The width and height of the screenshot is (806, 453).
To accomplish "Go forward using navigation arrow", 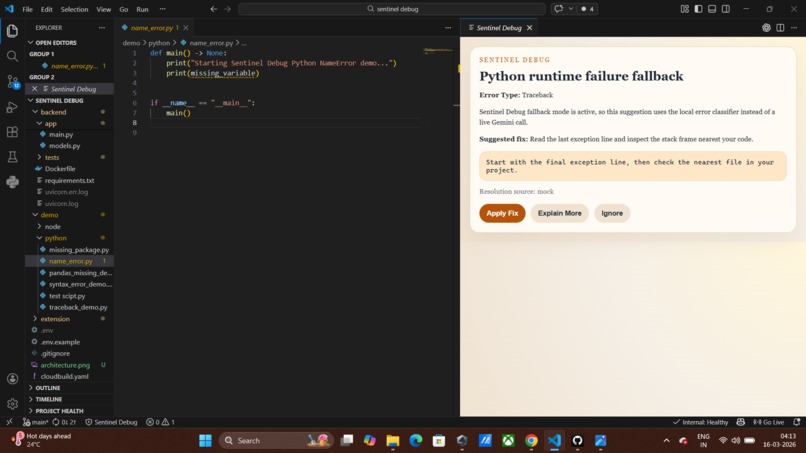I will tap(228, 9).
